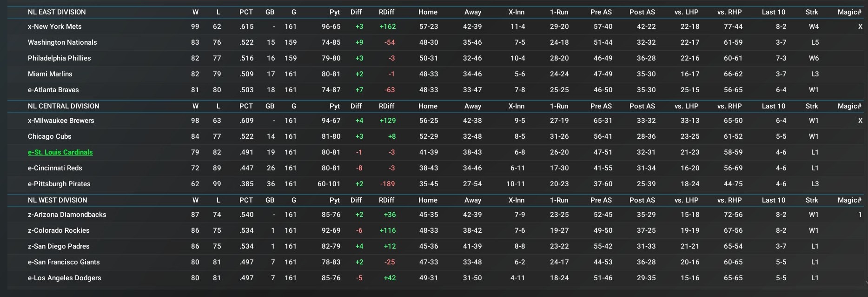
Task: Open the Los Angeles Dodgers team page
Action: click(x=64, y=278)
